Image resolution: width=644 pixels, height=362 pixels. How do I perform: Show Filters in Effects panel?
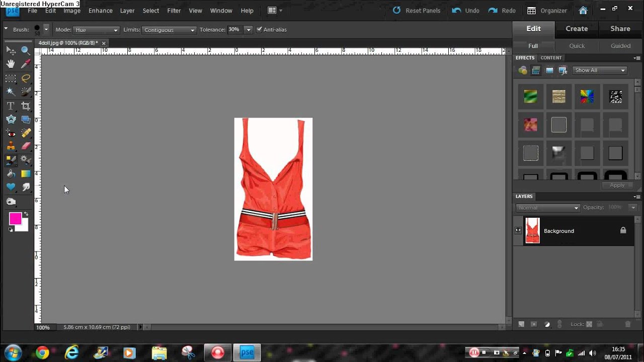pos(523,70)
